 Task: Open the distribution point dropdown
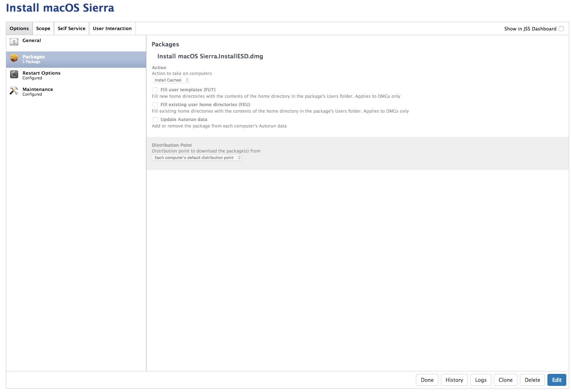click(x=197, y=158)
